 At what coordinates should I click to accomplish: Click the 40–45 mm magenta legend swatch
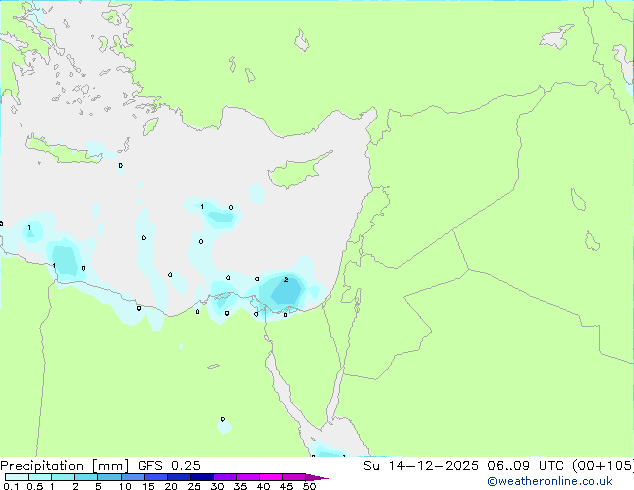pyautogui.click(x=271, y=477)
